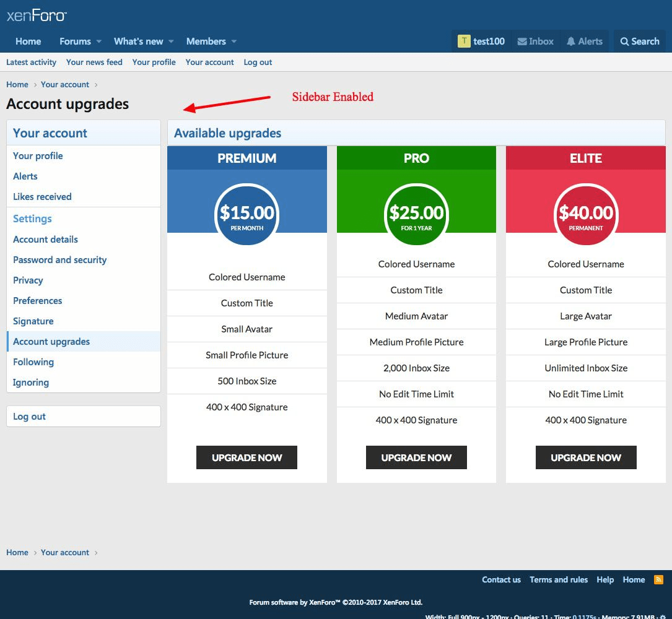Open Terms and rules footer link
672x619 pixels.
pyautogui.click(x=558, y=579)
